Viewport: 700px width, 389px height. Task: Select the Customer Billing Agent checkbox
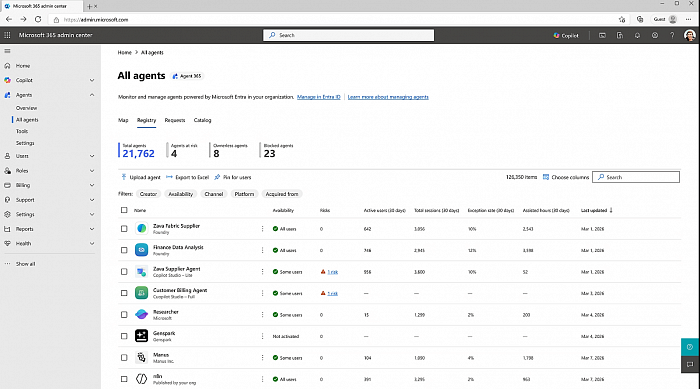(x=124, y=293)
